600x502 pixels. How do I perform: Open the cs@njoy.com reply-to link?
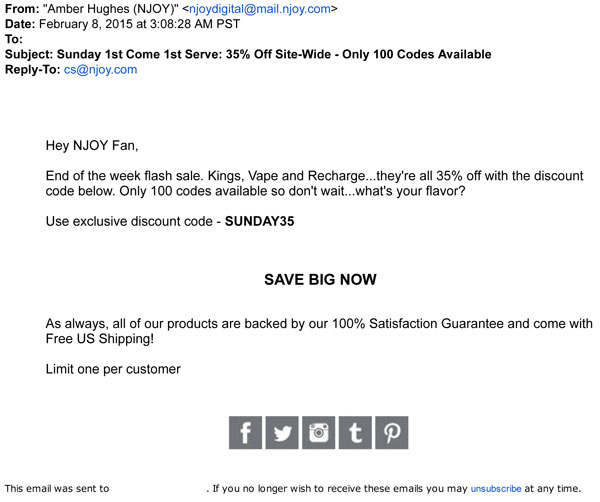coord(100,70)
